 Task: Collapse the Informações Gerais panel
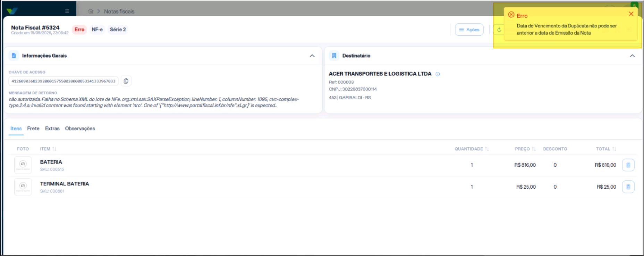[312, 56]
